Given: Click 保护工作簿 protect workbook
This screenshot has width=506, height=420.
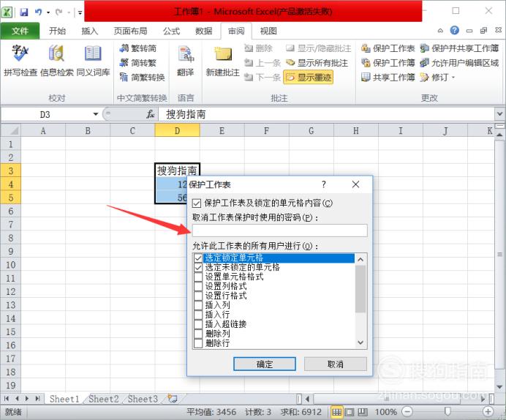Looking at the screenshot, I should [x=388, y=63].
